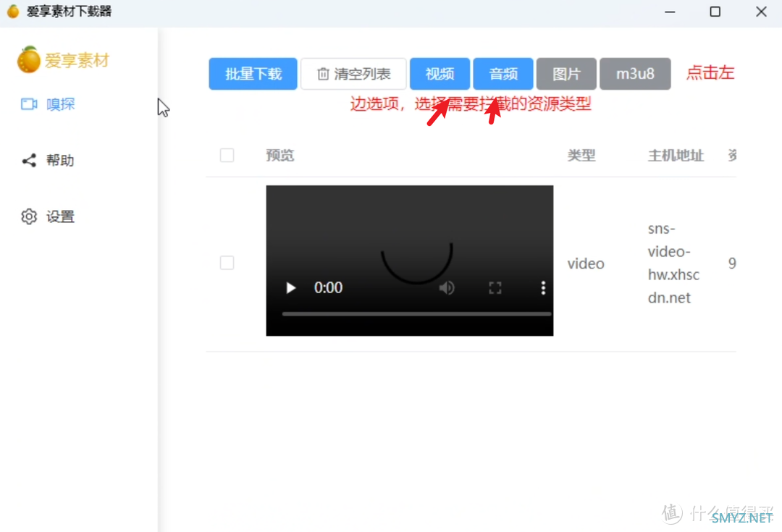Maximize the 爱享素材下载器 window
This screenshot has width=782, height=532.
point(715,12)
